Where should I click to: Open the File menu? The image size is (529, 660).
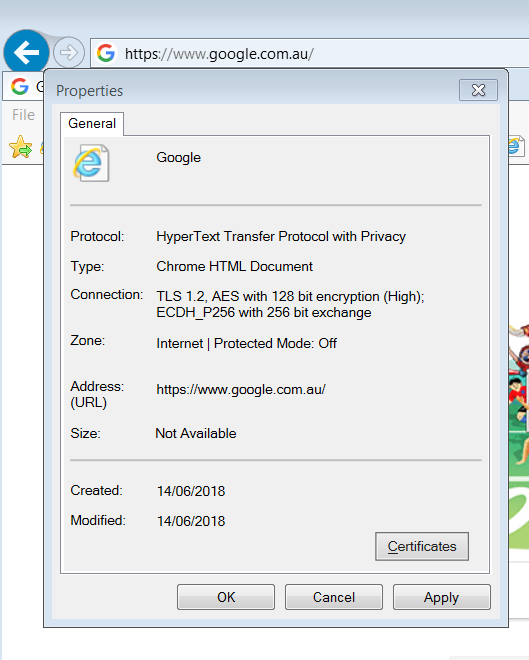pyautogui.click(x=23, y=115)
